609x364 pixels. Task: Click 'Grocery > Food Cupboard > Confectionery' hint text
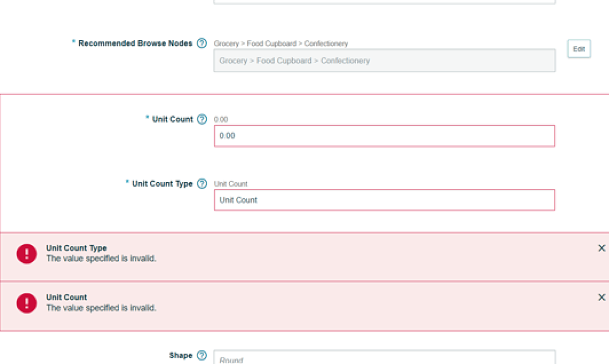click(281, 44)
